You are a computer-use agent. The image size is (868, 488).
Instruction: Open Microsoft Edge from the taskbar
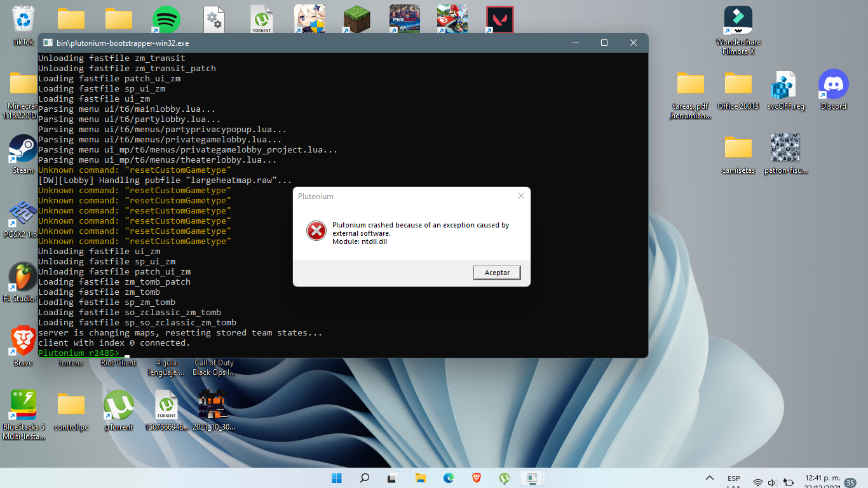[449, 478]
